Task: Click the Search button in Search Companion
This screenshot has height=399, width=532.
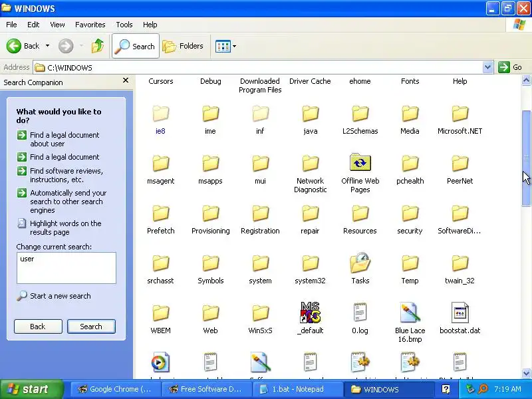Action: tap(91, 327)
